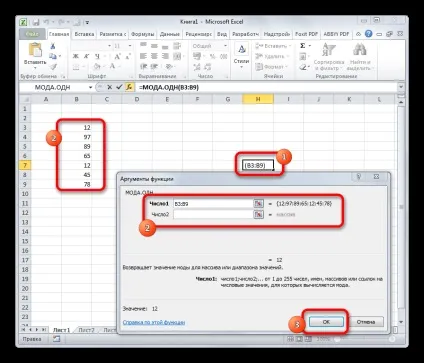This screenshot has height=363, width=424.
Task: Click the Format Painter brush icon
Action: [53, 67]
